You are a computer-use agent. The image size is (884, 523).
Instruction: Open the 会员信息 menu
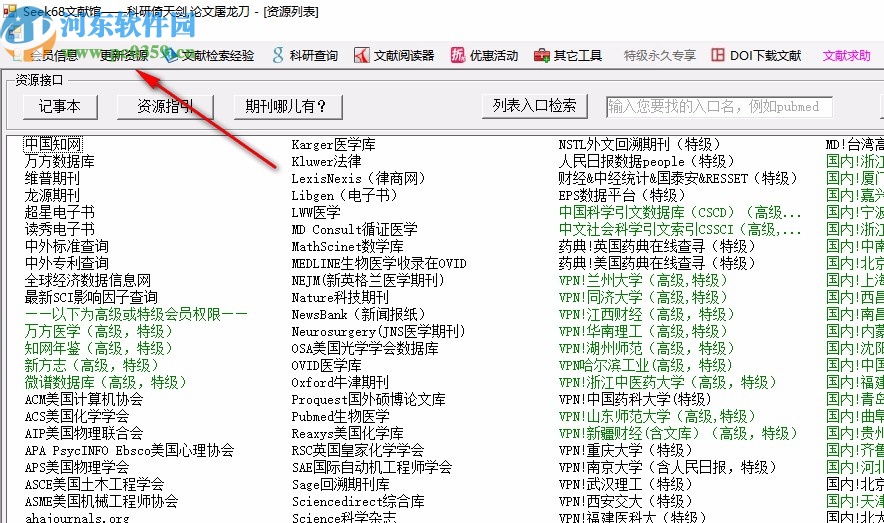pyautogui.click(x=54, y=55)
